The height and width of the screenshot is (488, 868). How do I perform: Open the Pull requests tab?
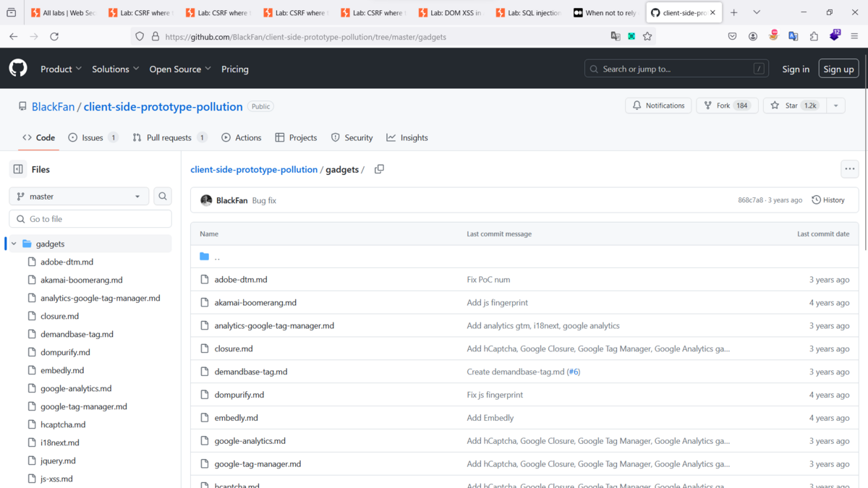170,137
